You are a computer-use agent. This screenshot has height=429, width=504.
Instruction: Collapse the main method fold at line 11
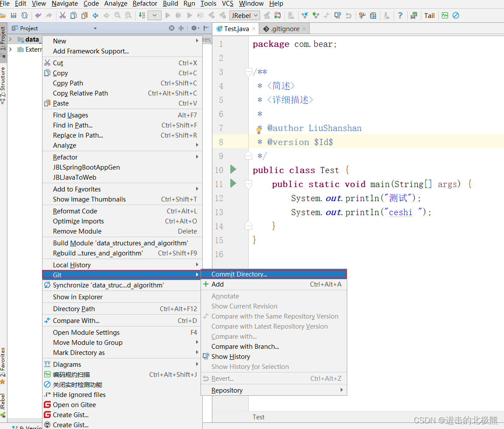[x=248, y=184]
